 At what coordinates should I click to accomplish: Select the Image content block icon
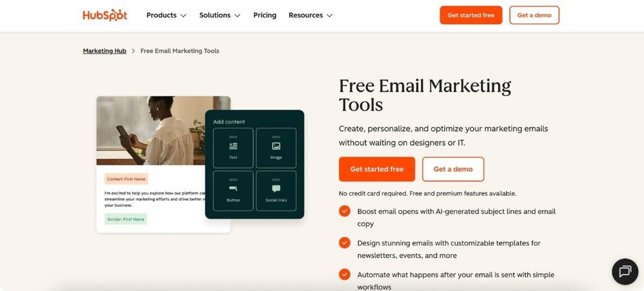click(276, 146)
